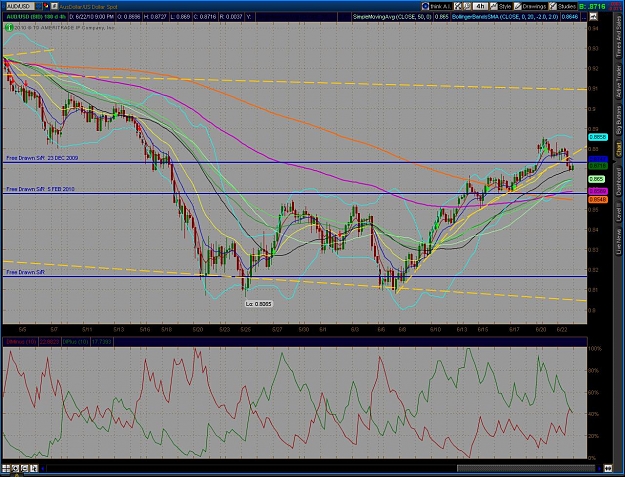The image size is (625, 477).
Task: Open the Live News side tab
Action: (619, 241)
